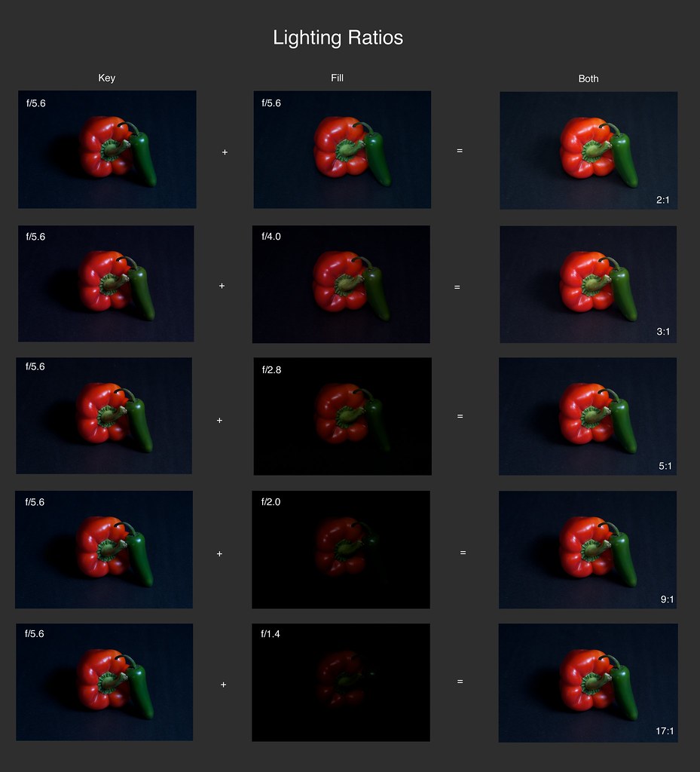This screenshot has width=700, height=772.
Task: Click the equals sign in the last row
Action: pos(460,682)
